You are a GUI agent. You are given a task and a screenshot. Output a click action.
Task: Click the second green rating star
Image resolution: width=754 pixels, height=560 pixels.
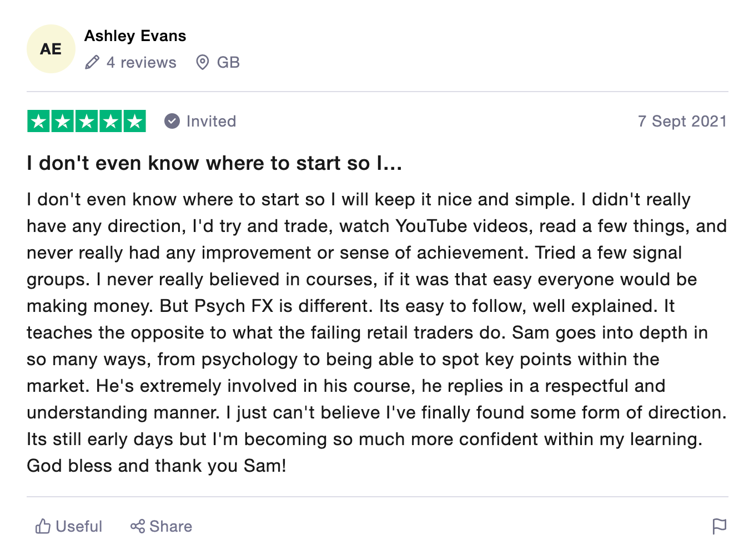63,122
